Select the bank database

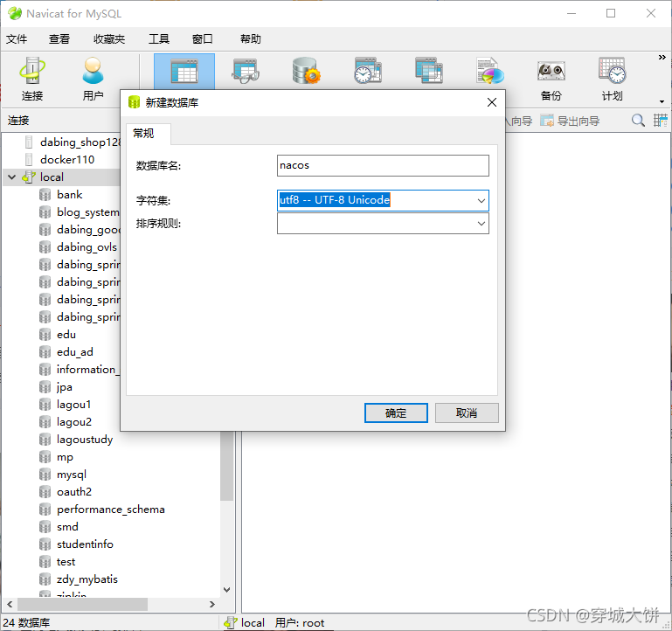pos(61,195)
